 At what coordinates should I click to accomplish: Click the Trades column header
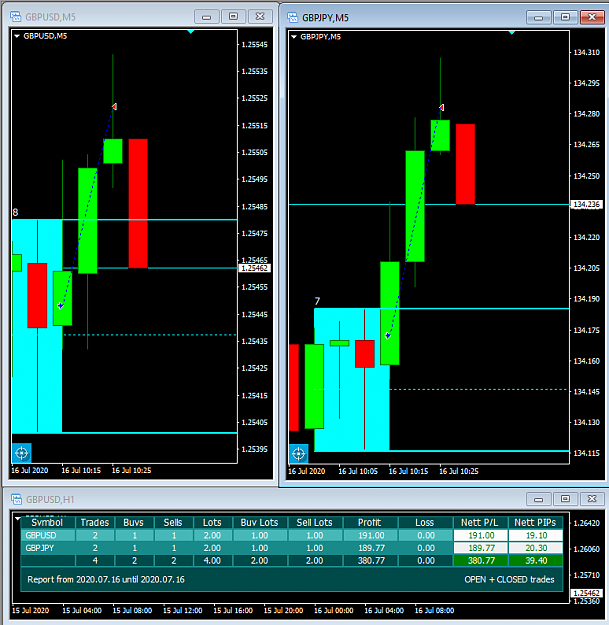coord(95,523)
